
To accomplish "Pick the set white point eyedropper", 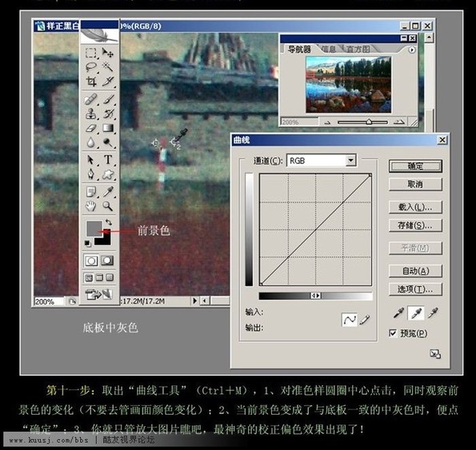I will click(433, 313).
